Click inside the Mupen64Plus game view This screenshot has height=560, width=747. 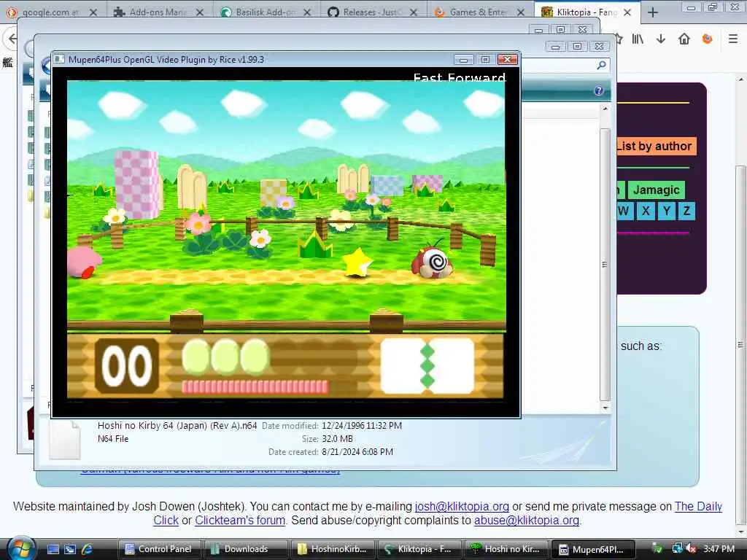point(286,241)
